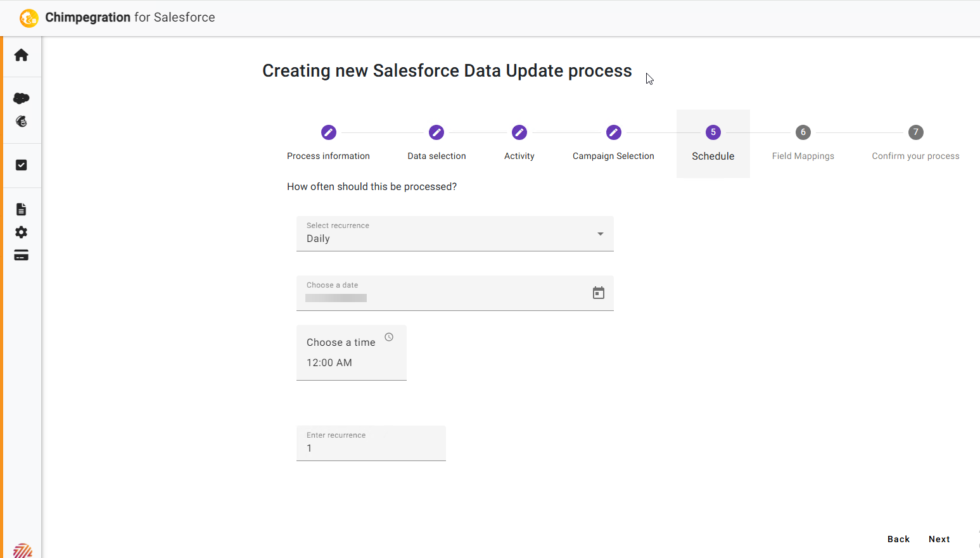Click pencil icon above Campaign Selection step
This screenshot has height=558, width=980.
coord(613,132)
